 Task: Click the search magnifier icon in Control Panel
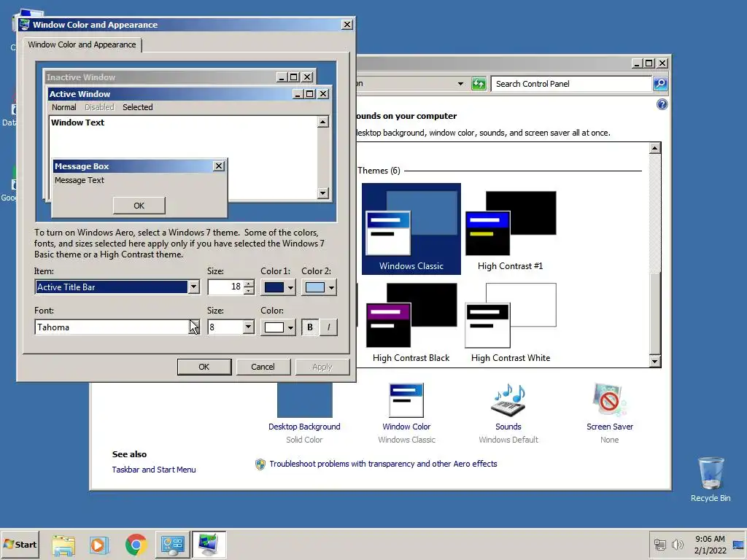point(659,84)
